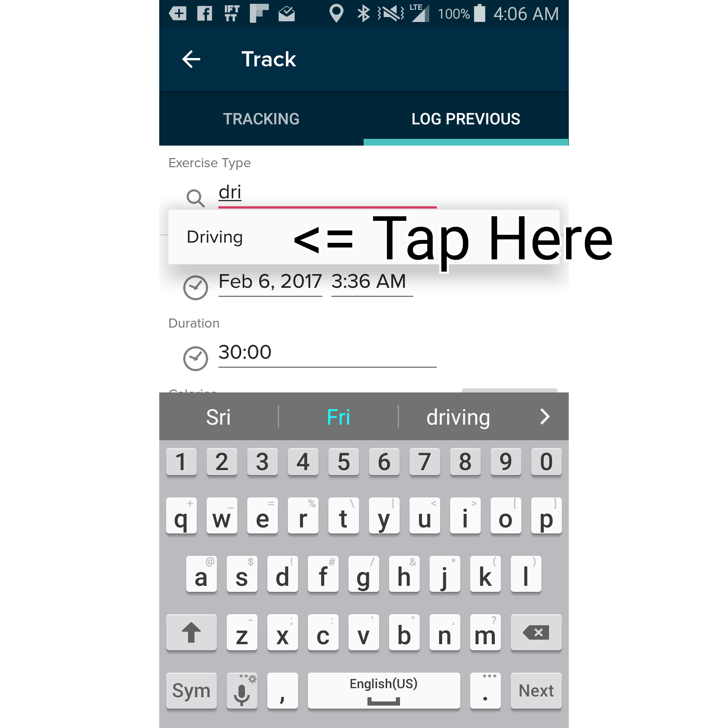Screen dimensions: 728x728
Task: Select the LOG PREVIOUS tab
Action: (x=466, y=118)
